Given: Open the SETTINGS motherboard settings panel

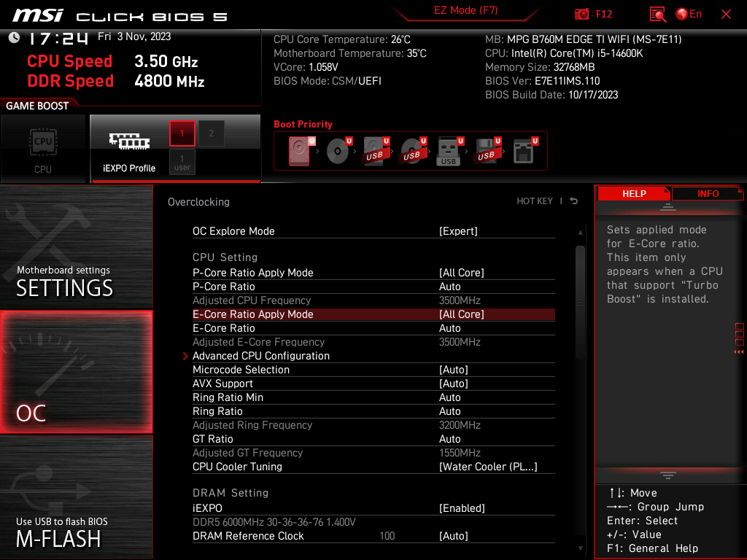Looking at the screenshot, I should click(x=76, y=246).
